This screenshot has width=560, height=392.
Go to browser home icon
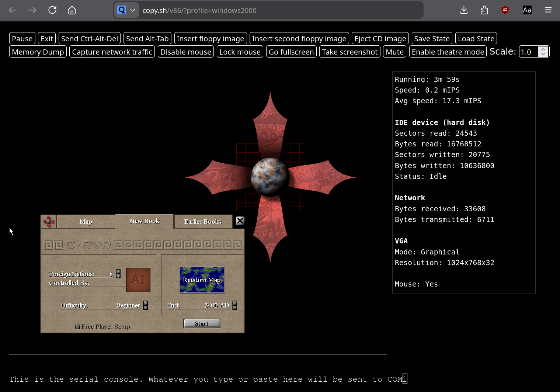[x=72, y=10]
